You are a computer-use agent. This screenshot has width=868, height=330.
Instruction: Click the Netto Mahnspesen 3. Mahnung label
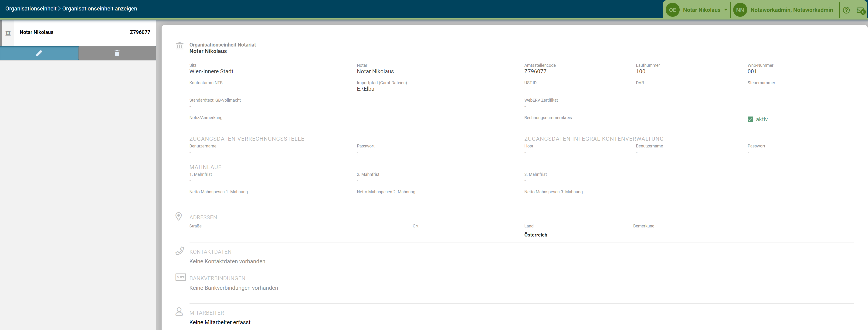coord(553,192)
